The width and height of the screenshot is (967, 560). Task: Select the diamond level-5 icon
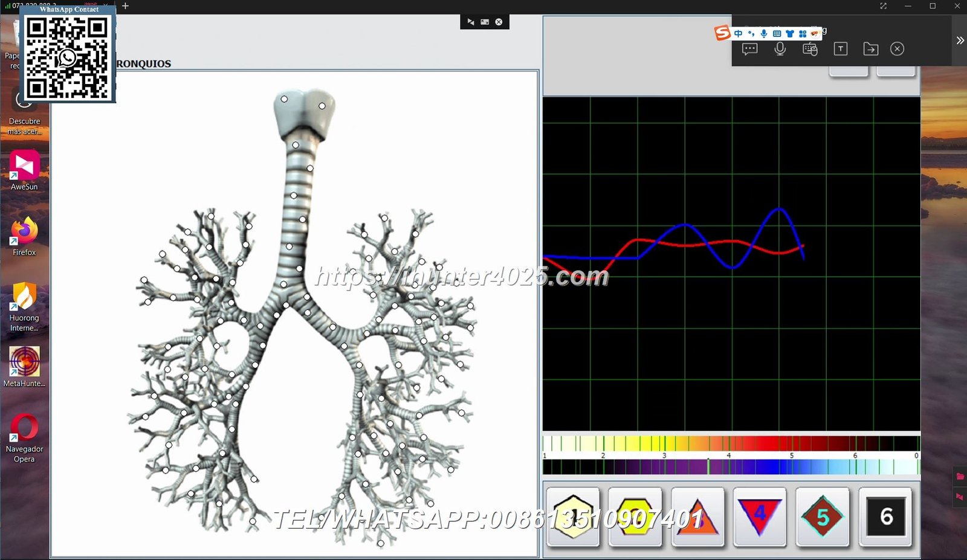(x=823, y=518)
